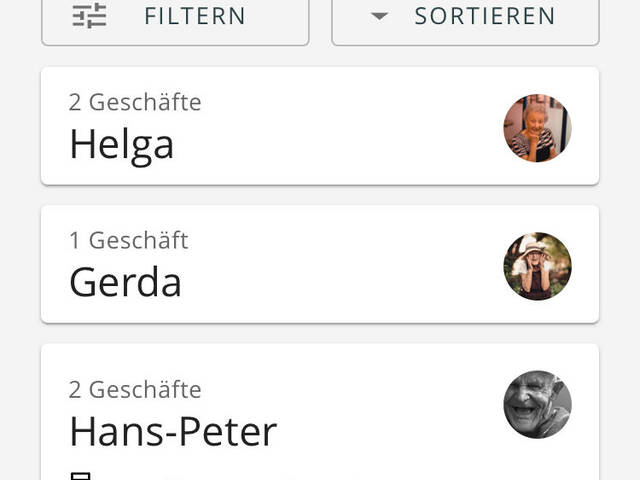Click Hans-Peter's profile photo

coord(537,404)
